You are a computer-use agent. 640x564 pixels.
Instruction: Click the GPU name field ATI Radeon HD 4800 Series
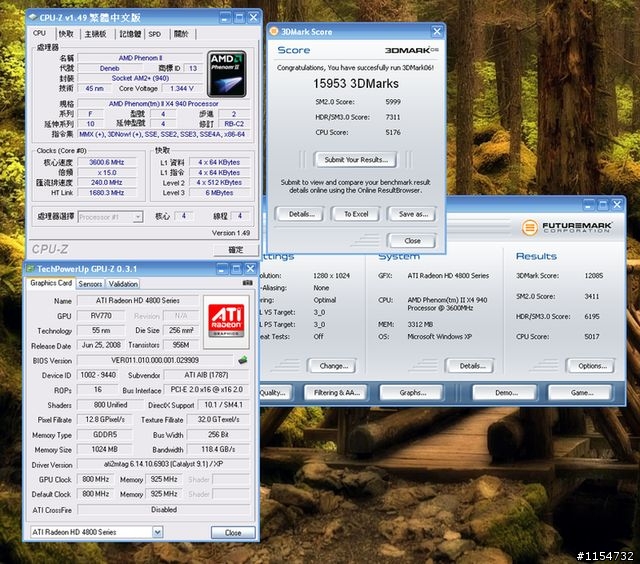(138, 300)
